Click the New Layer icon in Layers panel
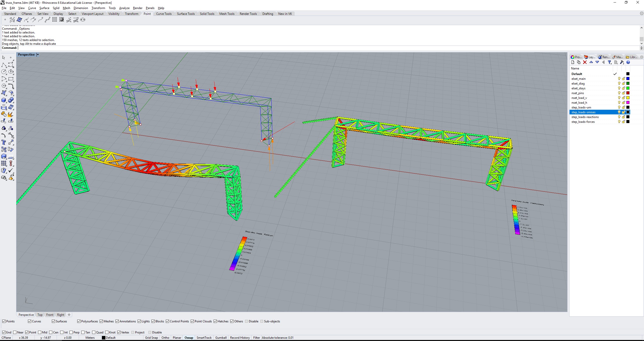This screenshot has height=341, width=644. 573,62
